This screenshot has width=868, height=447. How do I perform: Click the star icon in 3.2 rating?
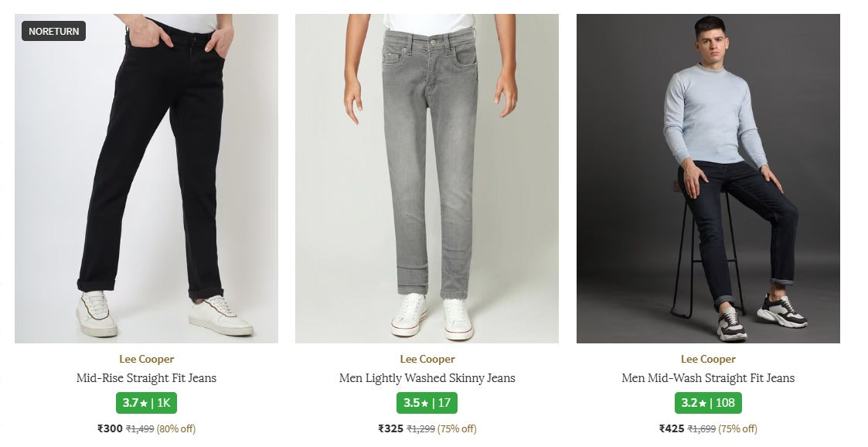tap(705, 403)
